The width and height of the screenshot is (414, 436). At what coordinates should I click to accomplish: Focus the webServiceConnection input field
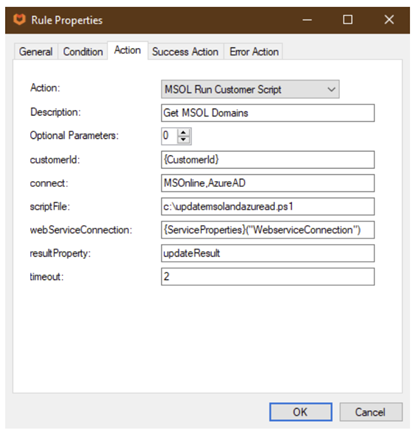point(268,230)
